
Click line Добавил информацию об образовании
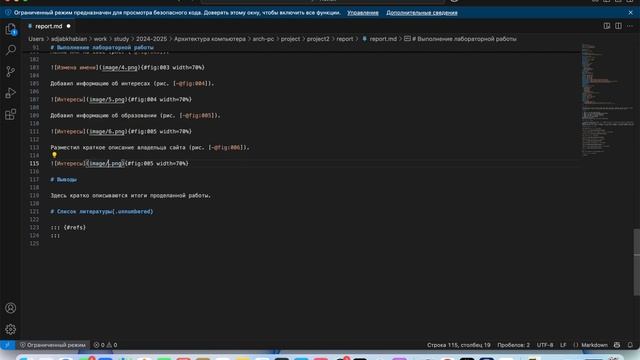[136, 116]
